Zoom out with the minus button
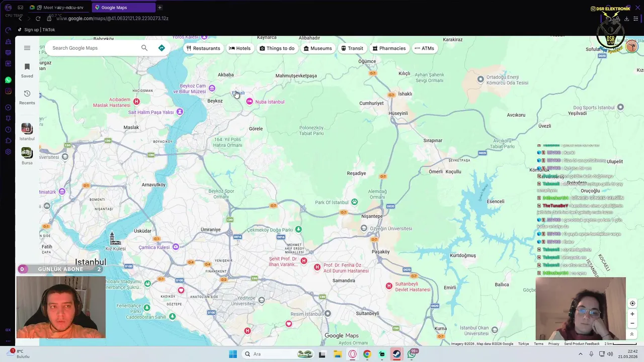The height and width of the screenshot is (362, 644). point(632,323)
